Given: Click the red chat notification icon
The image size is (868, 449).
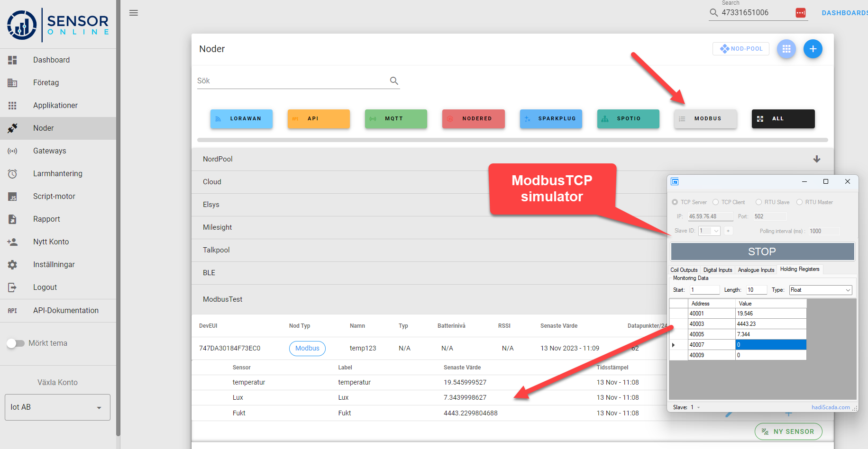Looking at the screenshot, I should pos(801,13).
